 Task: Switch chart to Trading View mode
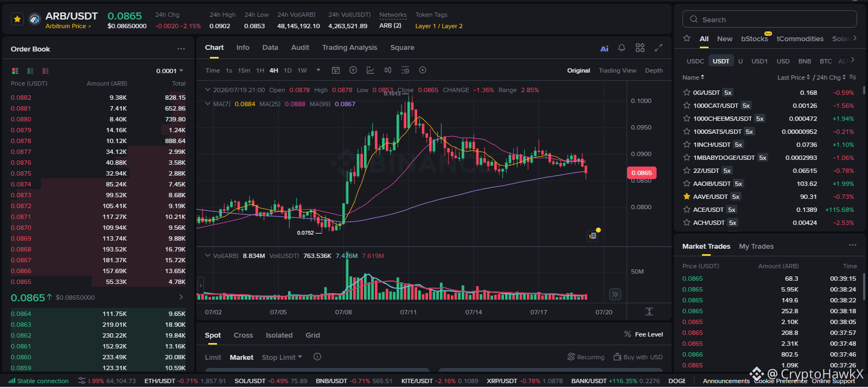click(617, 70)
